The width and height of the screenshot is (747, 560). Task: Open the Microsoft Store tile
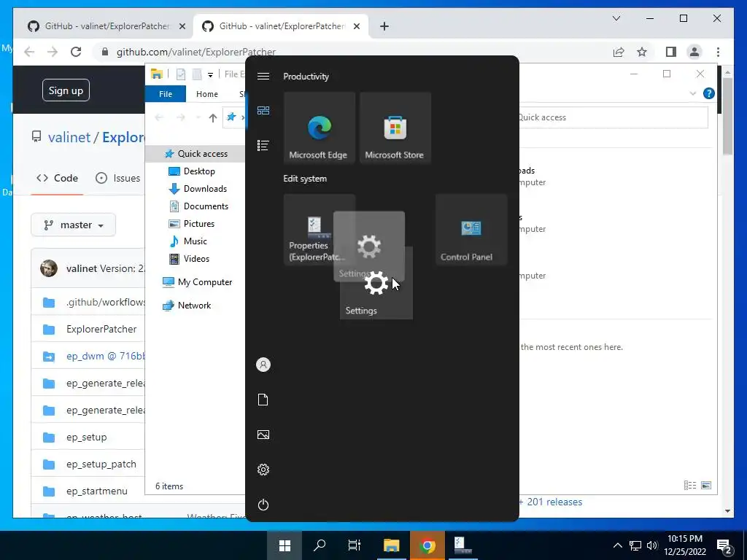(x=395, y=128)
